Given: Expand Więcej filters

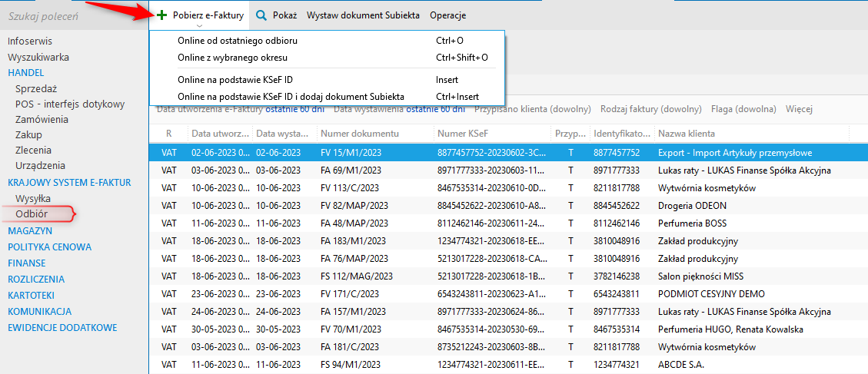Looking at the screenshot, I should point(799,109).
